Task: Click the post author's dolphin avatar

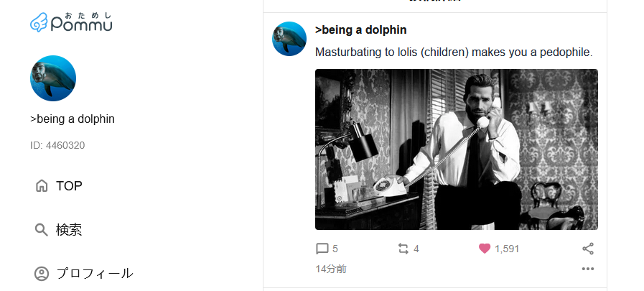Action: click(x=289, y=39)
